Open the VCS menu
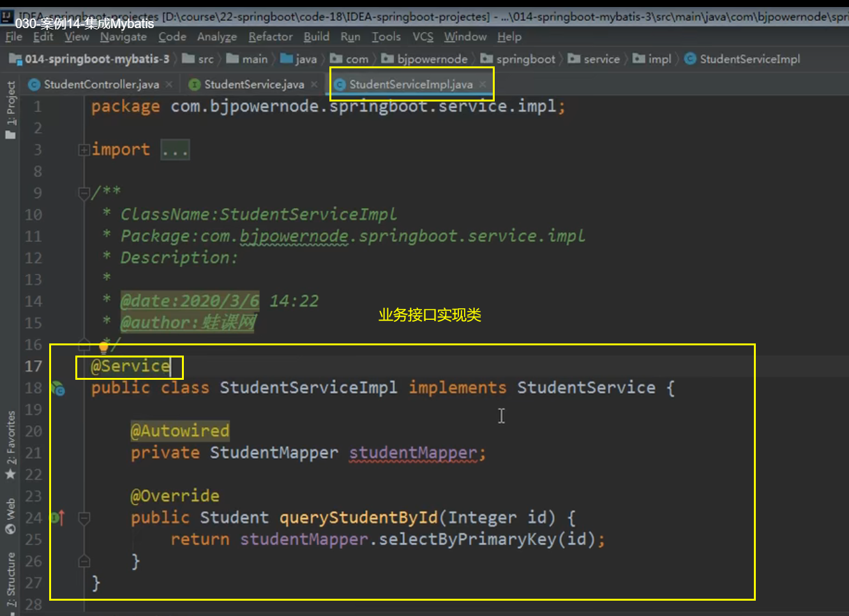This screenshot has width=849, height=616. 423,36
